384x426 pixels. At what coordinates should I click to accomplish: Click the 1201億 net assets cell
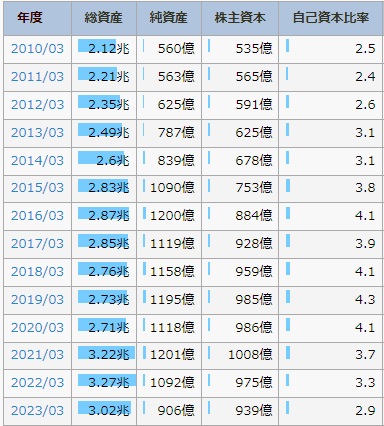[x=169, y=354]
